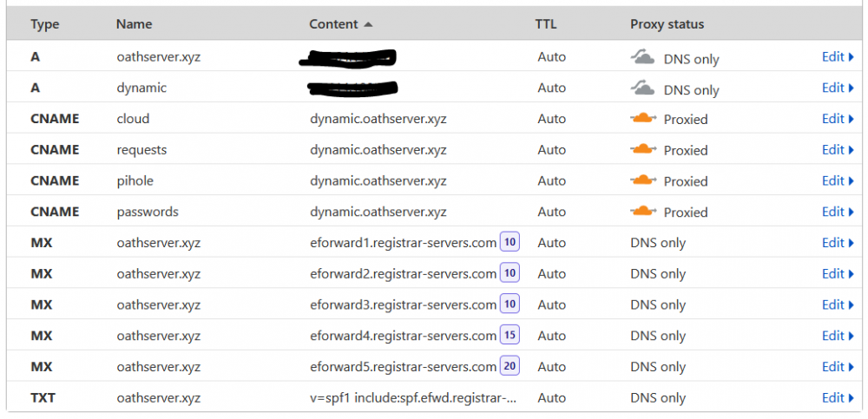Click the TTL column header
This screenshot has height=419, width=868.
point(546,24)
